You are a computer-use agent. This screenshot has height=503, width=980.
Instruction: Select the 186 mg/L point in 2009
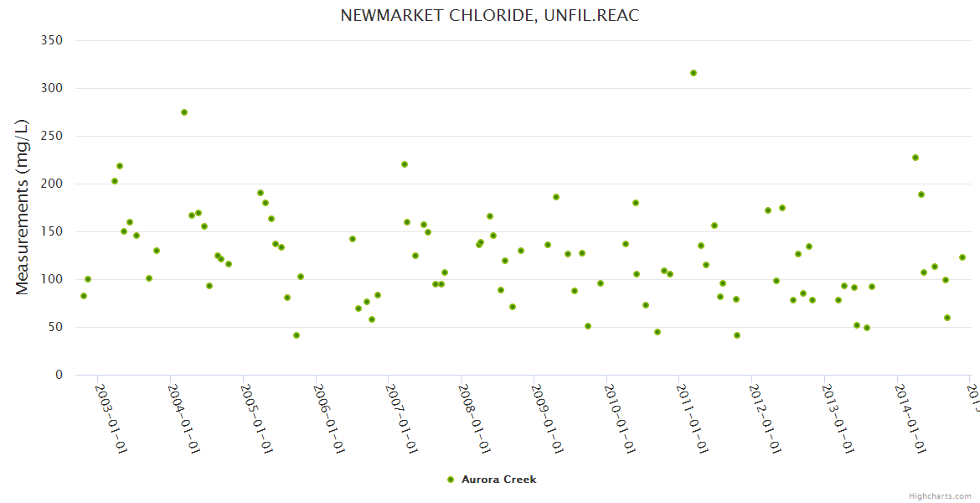click(556, 197)
